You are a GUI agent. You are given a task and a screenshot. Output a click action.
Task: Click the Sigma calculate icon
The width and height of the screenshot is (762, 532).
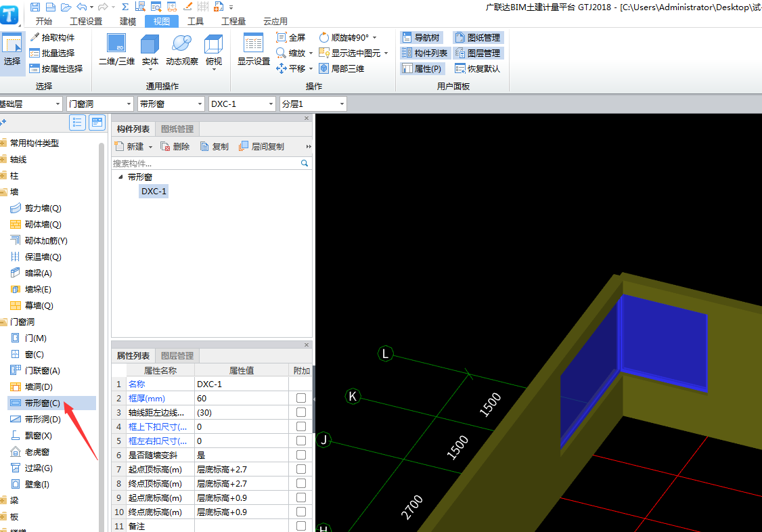click(x=125, y=7)
